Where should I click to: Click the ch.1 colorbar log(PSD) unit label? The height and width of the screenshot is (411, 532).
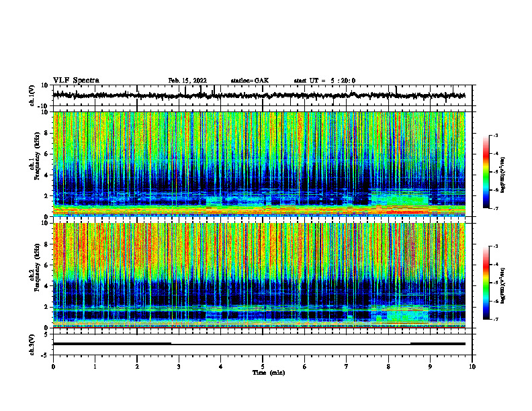point(503,175)
